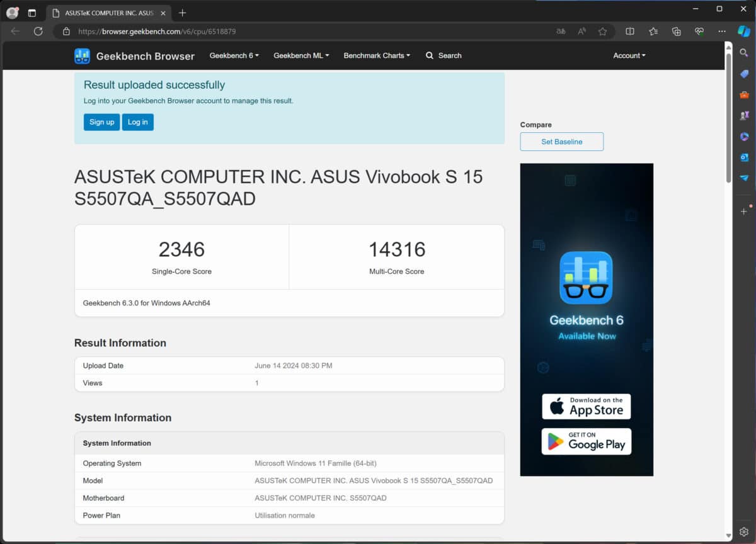Reload the page with the refresh icon
756x544 pixels.
click(x=38, y=31)
